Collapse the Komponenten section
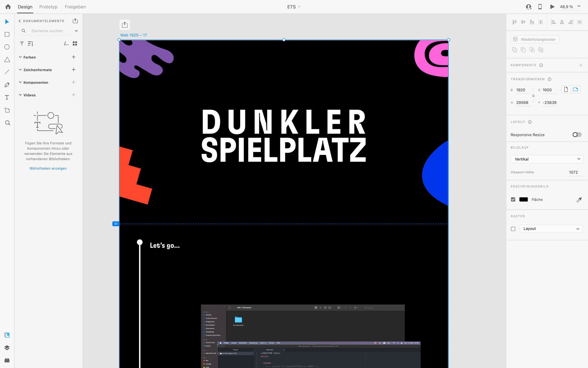This screenshot has width=588, height=368. [x=20, y=82]
